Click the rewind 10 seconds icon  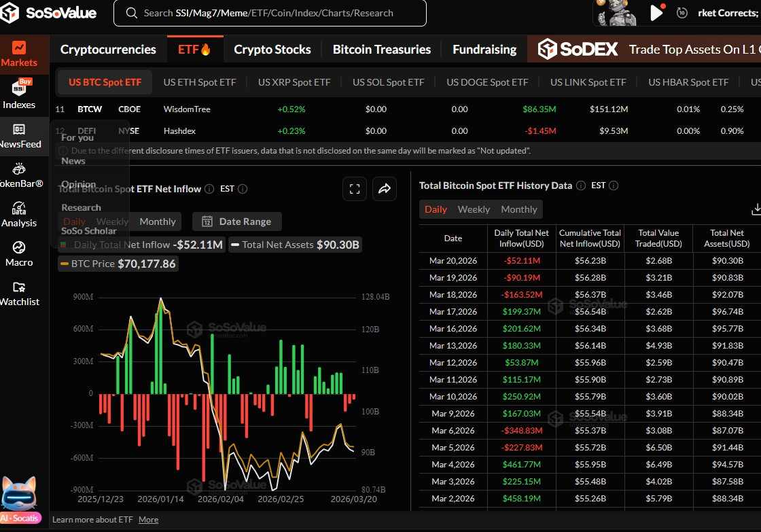tap(682, 13)
